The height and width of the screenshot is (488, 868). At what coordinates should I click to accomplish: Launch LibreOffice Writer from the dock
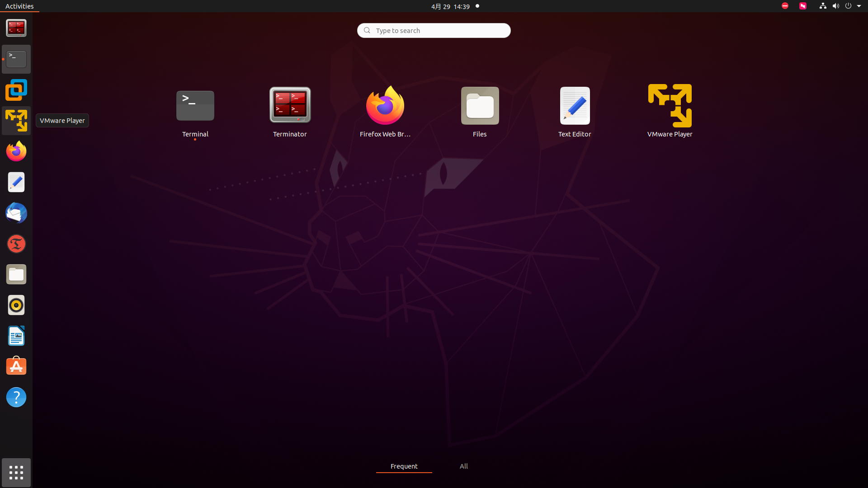(x=16, y=336)
